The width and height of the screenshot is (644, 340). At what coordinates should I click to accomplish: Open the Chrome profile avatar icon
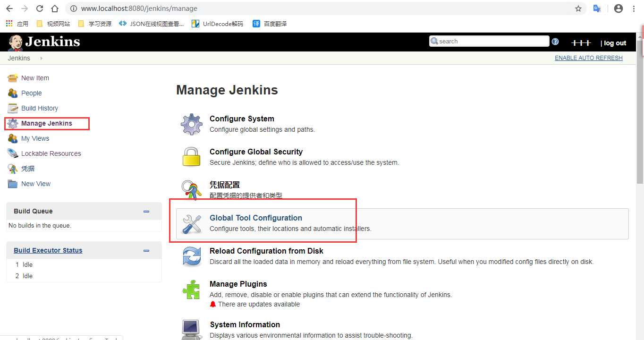click(x=619, y=8)
